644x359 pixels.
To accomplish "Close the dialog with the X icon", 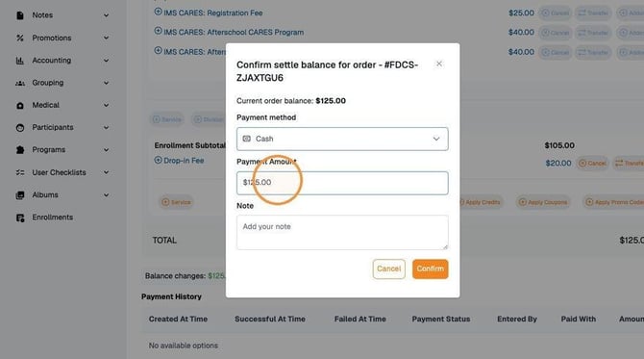I will click(439, 64).
